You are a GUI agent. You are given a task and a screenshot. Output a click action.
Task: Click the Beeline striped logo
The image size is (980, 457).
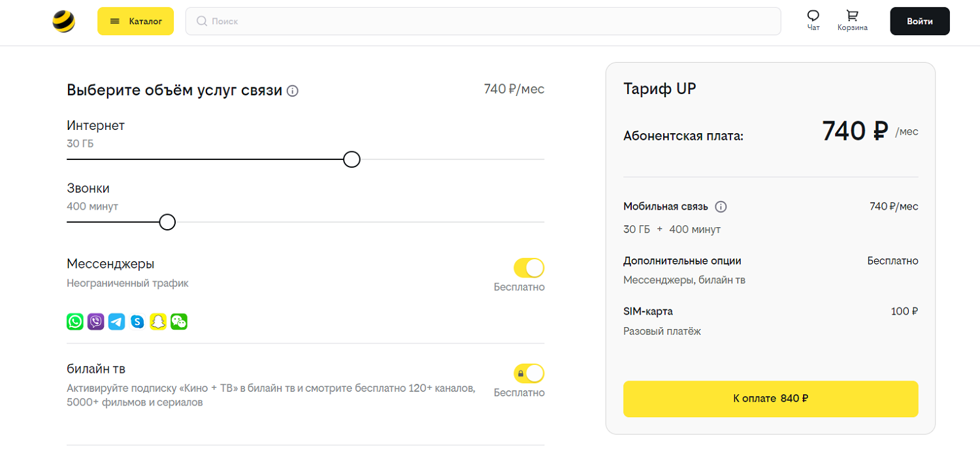pos(64,22)
